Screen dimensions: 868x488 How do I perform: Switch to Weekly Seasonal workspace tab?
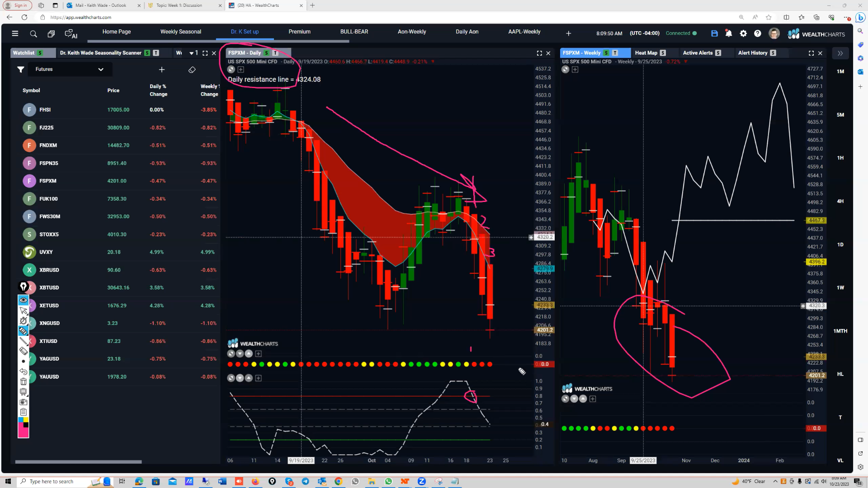tap(181, 32)
